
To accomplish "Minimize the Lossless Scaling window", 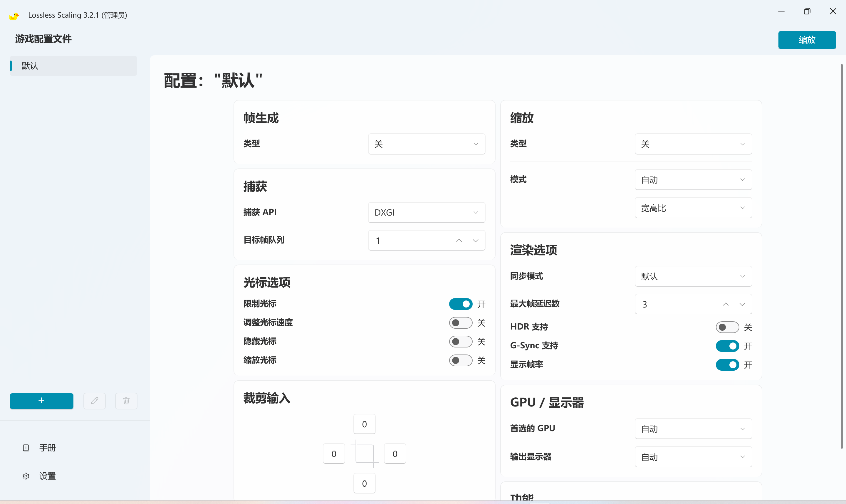I will [781, 11].
